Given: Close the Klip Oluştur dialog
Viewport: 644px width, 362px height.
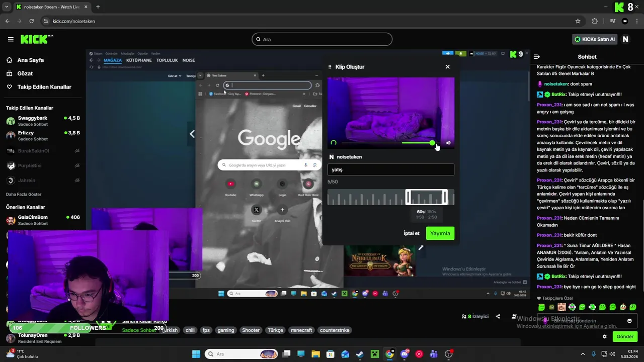Looking at the screenshot, I should point(447,66).
